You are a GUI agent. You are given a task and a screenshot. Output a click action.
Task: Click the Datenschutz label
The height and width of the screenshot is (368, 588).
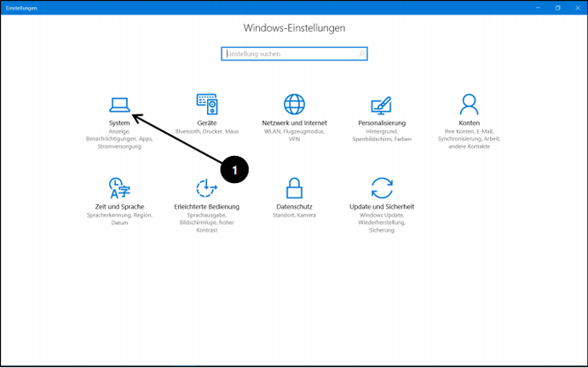(x=294, y=206)
